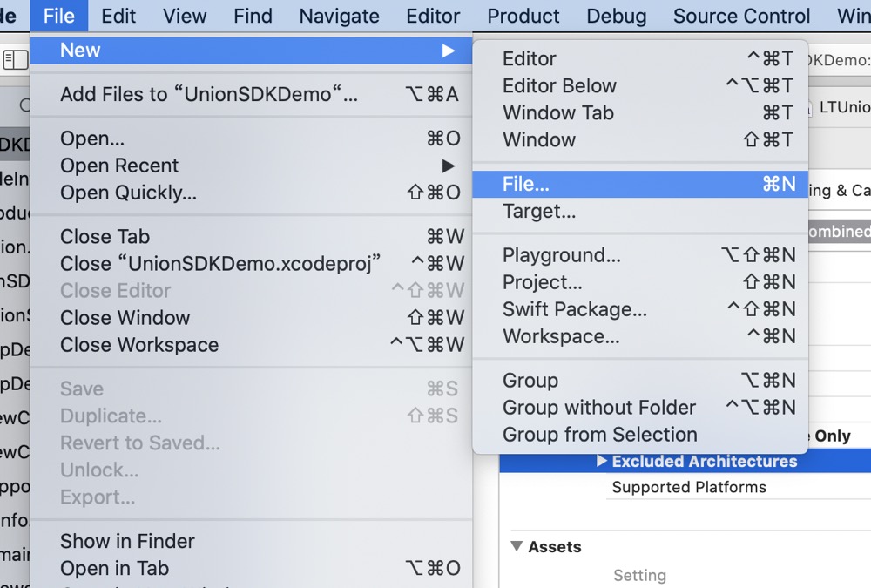
Task: Open the Source Control menu
Action: (x=741, y=16)
